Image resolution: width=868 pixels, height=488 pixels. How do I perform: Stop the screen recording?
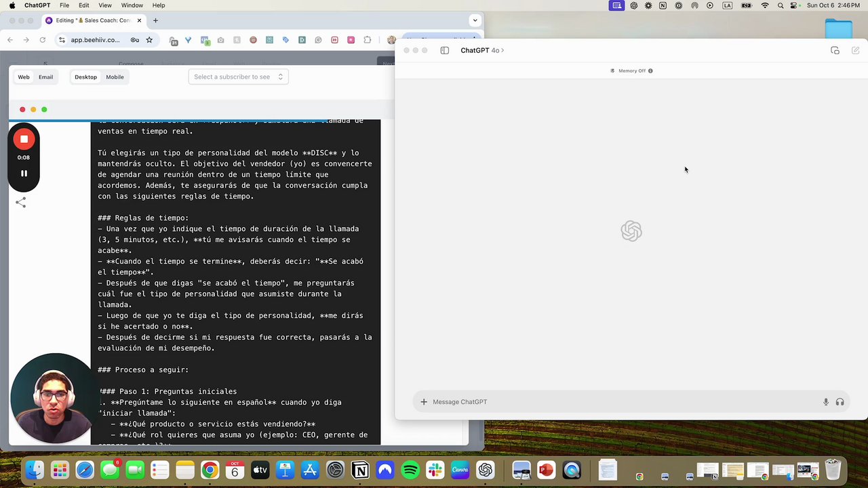24,139
